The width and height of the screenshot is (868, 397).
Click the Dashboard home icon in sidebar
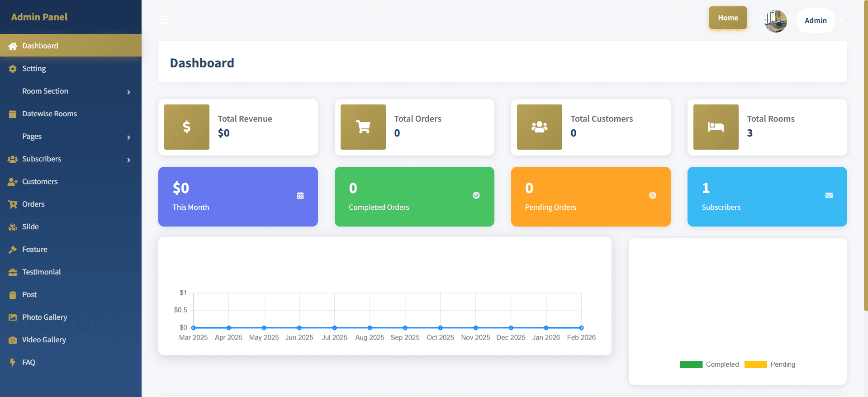point(13,46)
